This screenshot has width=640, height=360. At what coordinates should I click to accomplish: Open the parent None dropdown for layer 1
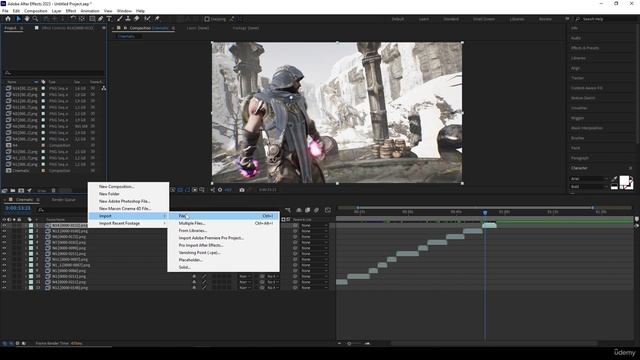point(314,225)
